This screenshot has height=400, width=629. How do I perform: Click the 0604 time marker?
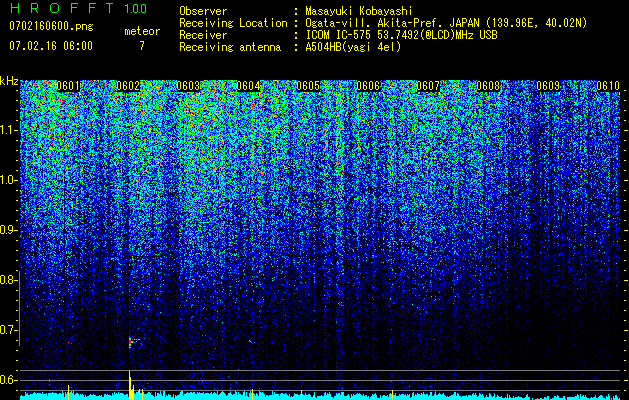(x=248, y=86)
